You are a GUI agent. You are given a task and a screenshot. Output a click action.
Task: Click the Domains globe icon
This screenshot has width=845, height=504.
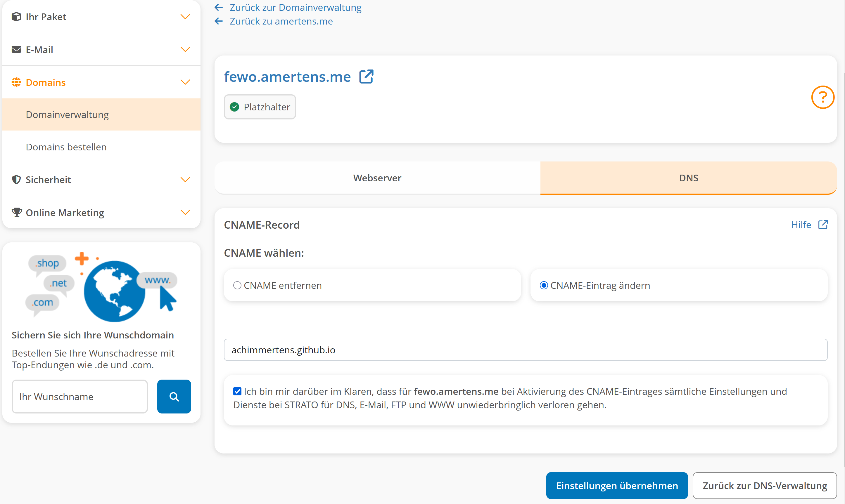click(16, 82)
